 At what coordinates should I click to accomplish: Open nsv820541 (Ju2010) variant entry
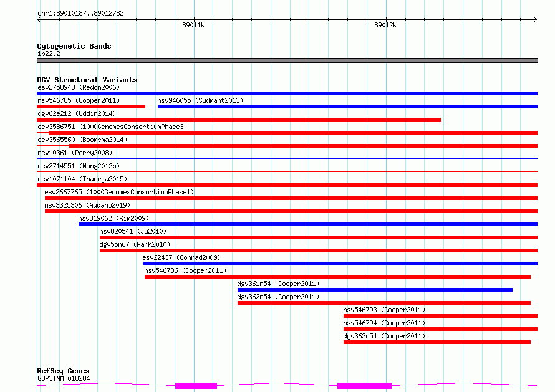tap(133, 231)
